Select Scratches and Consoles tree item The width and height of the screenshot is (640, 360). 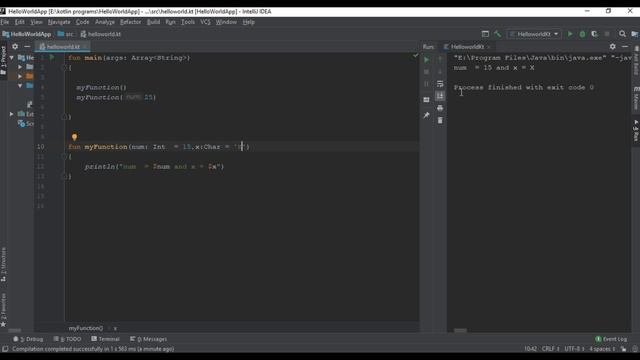[26, 124]
